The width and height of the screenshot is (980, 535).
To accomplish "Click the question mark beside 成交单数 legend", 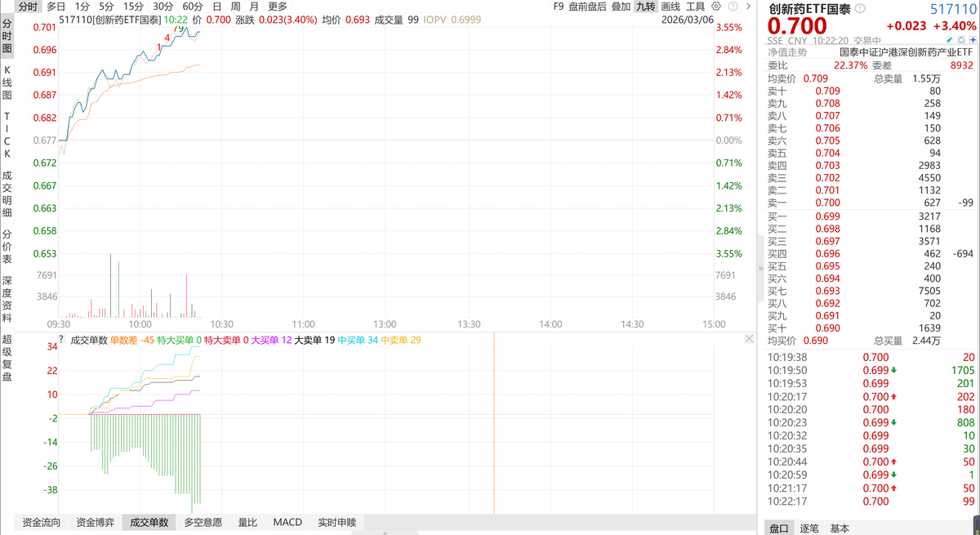I will (x=61, y=339).
